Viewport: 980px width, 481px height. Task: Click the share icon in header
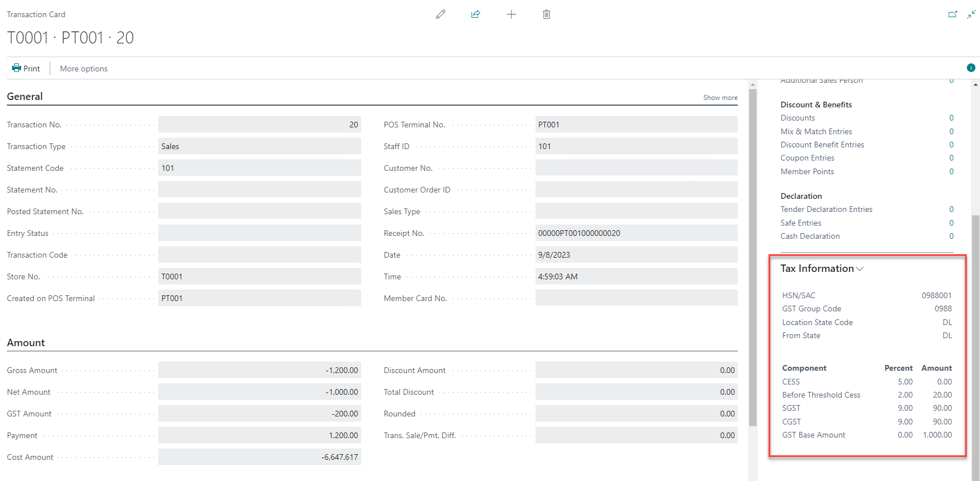point(475,14)
